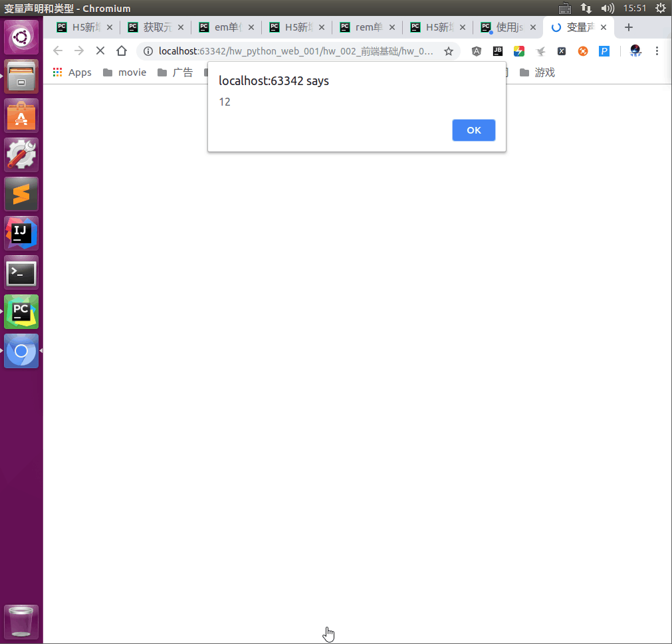This screenshot has width=672, height=644.
Task: Launch Ubuntu Software Center
Action: click(21, 116)
